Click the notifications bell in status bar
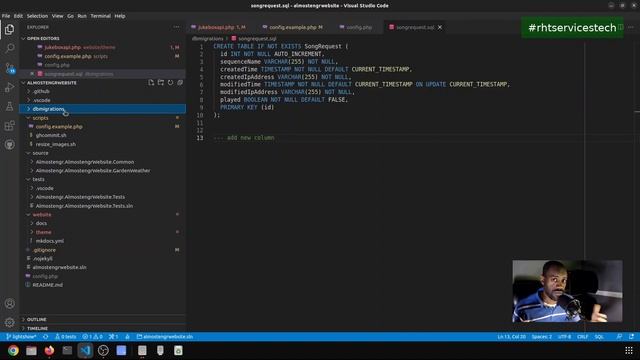The height and width of the screenshot is (360, 640). coord(631,337)
